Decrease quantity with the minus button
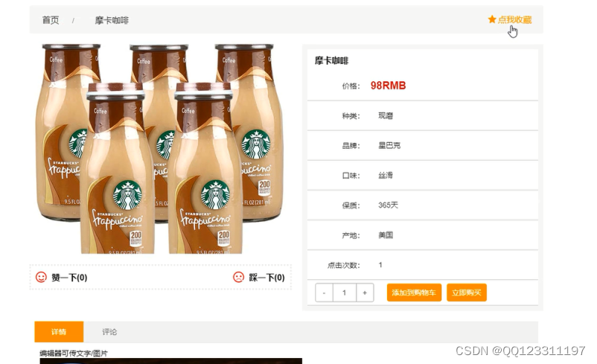 324,293
